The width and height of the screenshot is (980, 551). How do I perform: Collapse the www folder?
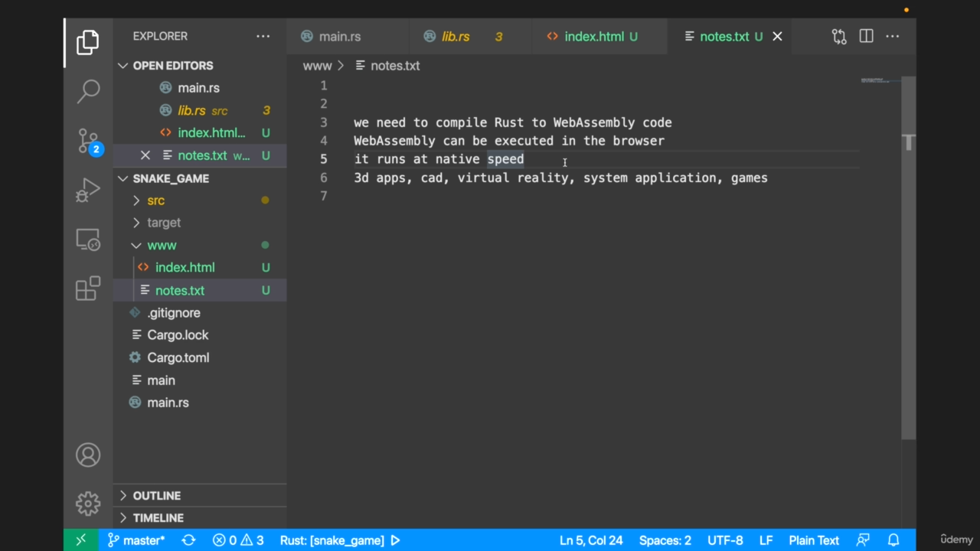tap(162, 246)
